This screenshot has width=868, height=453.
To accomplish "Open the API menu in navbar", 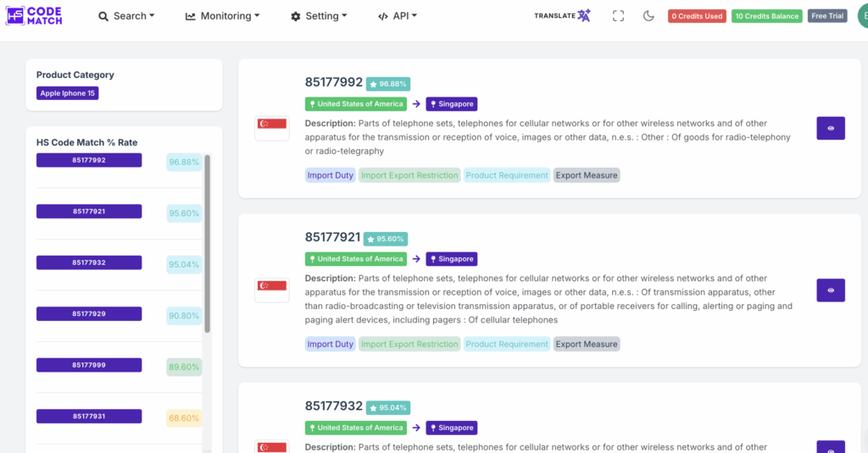I will pos(397,16).
